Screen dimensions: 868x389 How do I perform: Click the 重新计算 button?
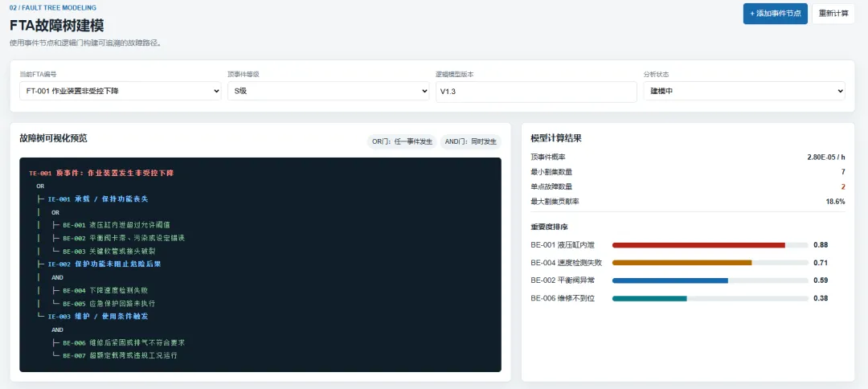click(833, 14)
